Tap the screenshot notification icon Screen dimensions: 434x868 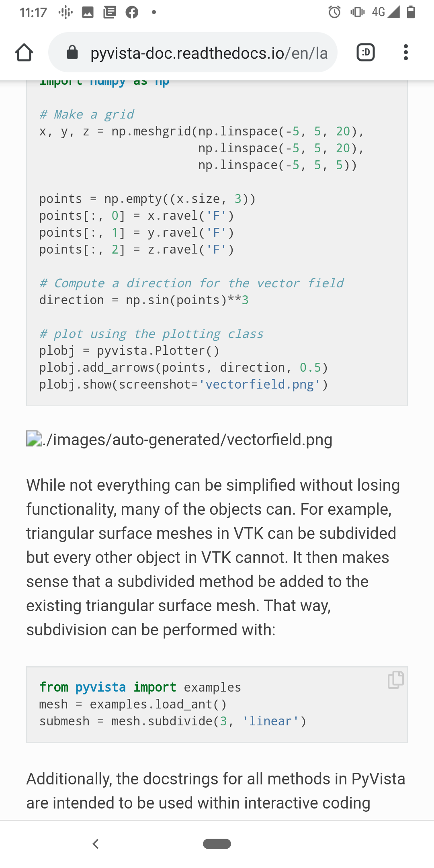pos(87,12)
